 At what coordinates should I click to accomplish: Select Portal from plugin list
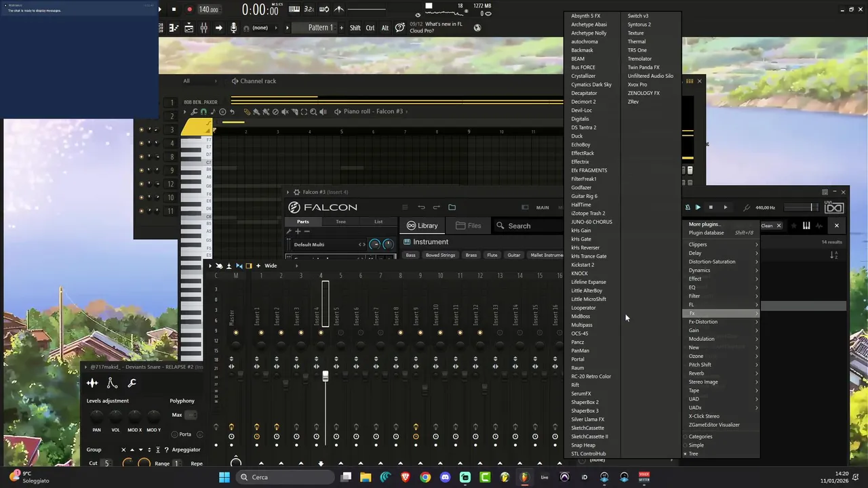coord(578,359)
